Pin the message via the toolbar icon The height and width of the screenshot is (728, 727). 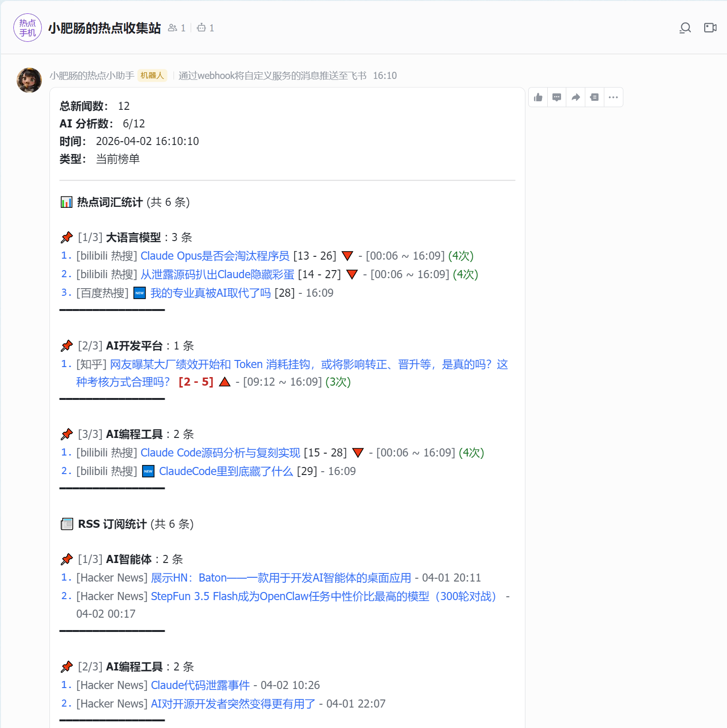tap(594, 97)
